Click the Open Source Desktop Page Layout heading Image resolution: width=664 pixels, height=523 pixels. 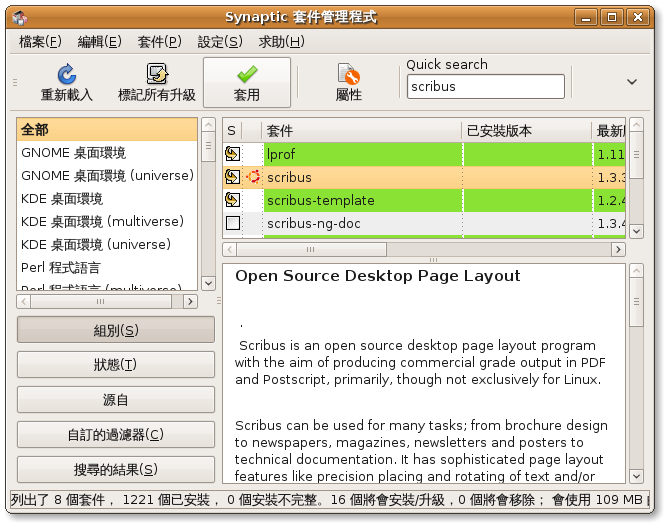(x=378, y=276)
